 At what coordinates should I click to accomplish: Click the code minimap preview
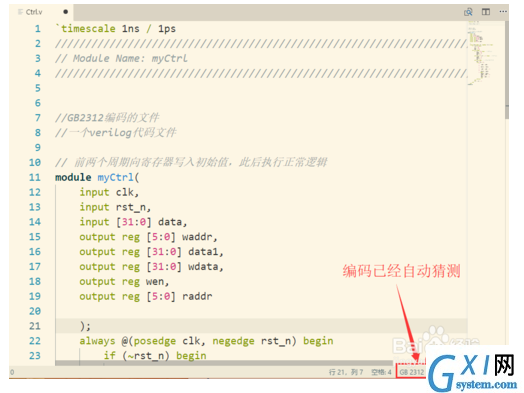[481, 53]
